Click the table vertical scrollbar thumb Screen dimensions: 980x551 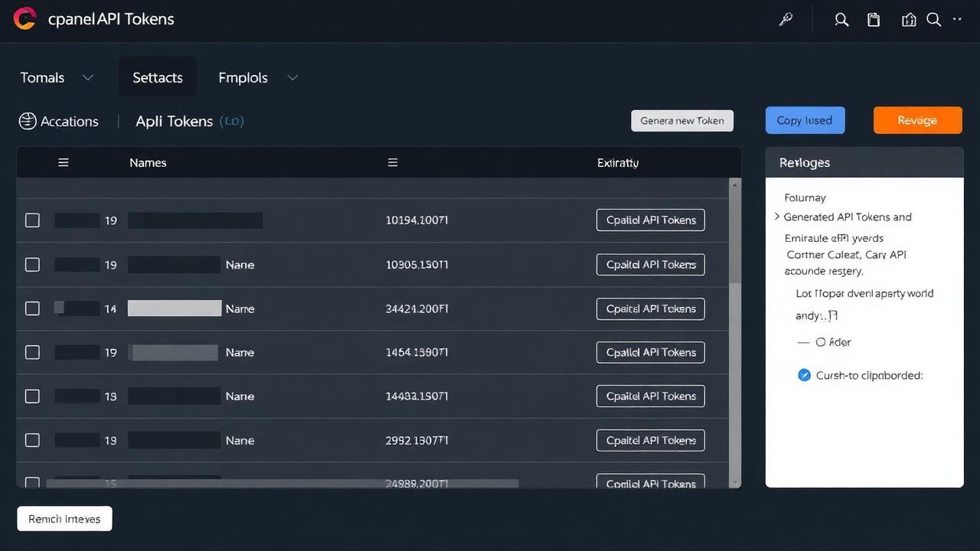(735, 237)
